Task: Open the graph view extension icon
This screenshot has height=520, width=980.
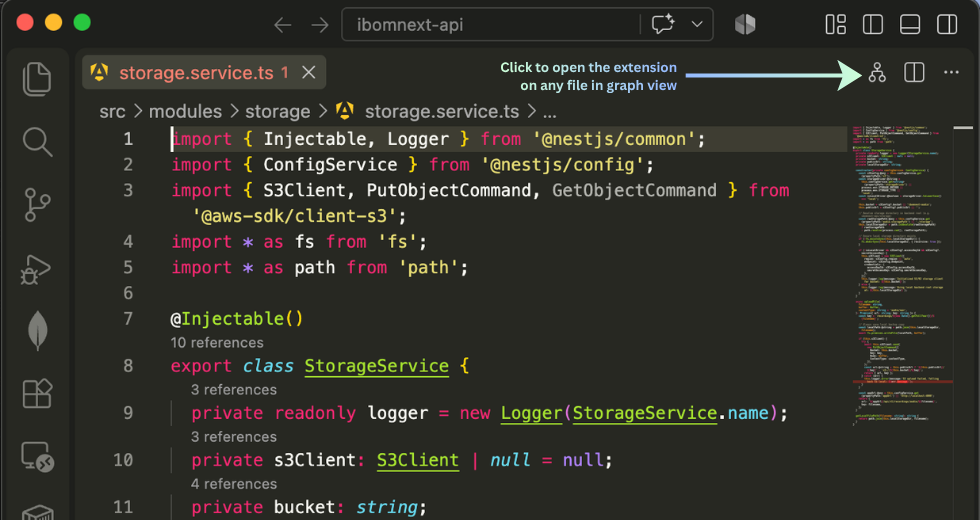Action: (877, 72)
